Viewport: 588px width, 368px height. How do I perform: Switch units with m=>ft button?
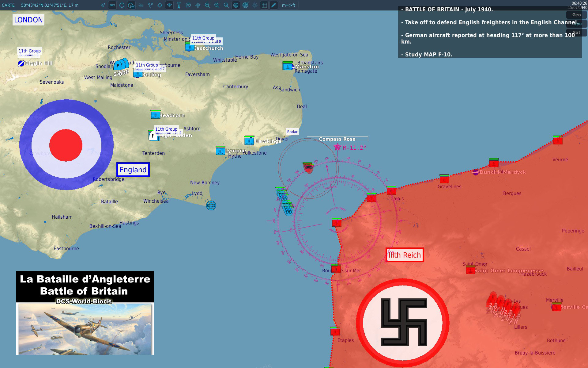pos(288,5)
